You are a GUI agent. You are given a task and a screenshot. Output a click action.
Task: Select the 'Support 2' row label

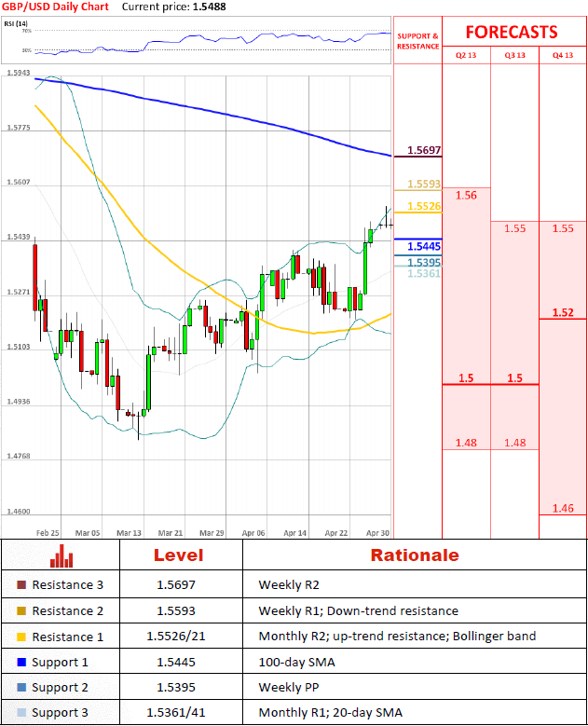coord(60,688)
